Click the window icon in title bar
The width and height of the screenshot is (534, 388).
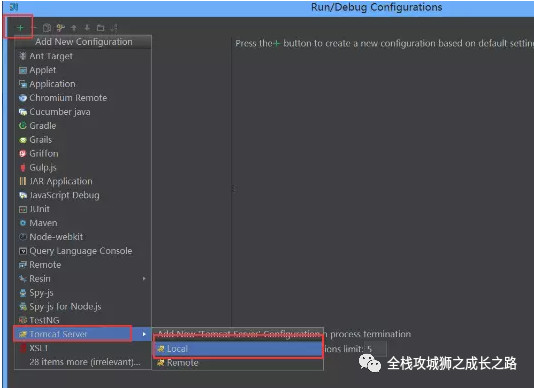(x=14, y=7)
